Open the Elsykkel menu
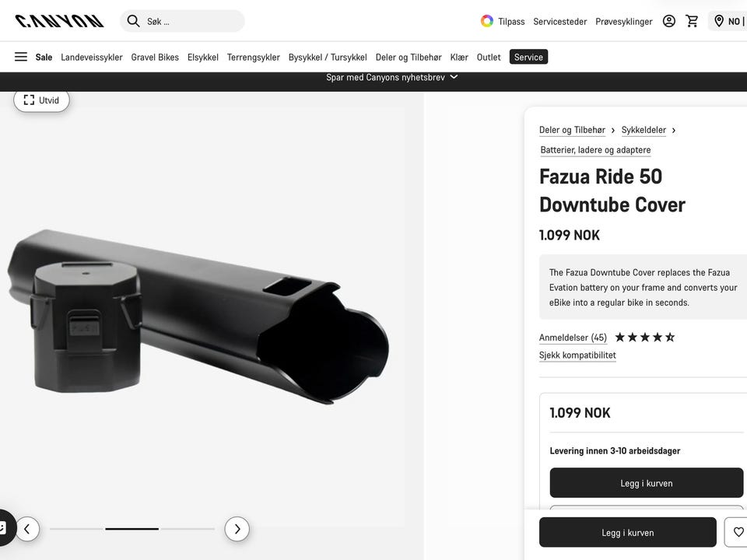This screenshot has height=560, width=747. (x=202, y=57)
